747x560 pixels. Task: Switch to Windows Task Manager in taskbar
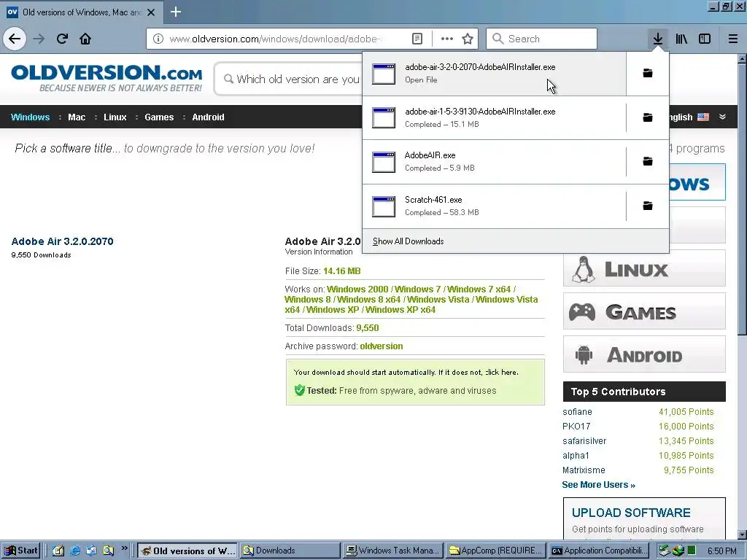(392, 551)
